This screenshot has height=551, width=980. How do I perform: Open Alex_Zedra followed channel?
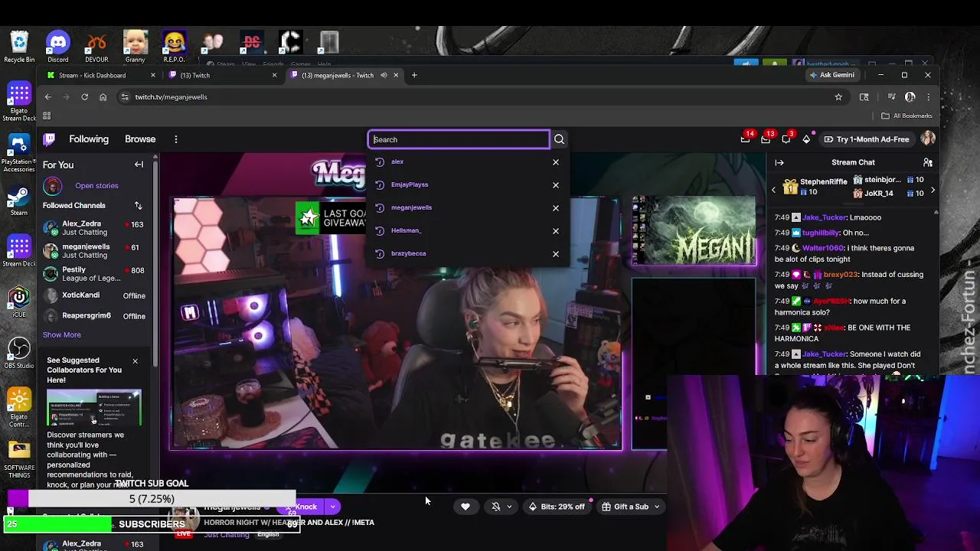96,228
